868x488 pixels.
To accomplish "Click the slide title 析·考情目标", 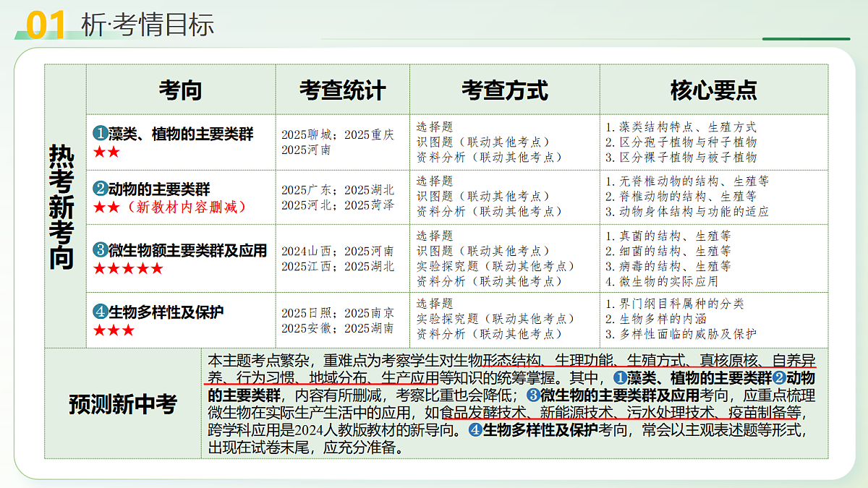I will pos(148,24).
